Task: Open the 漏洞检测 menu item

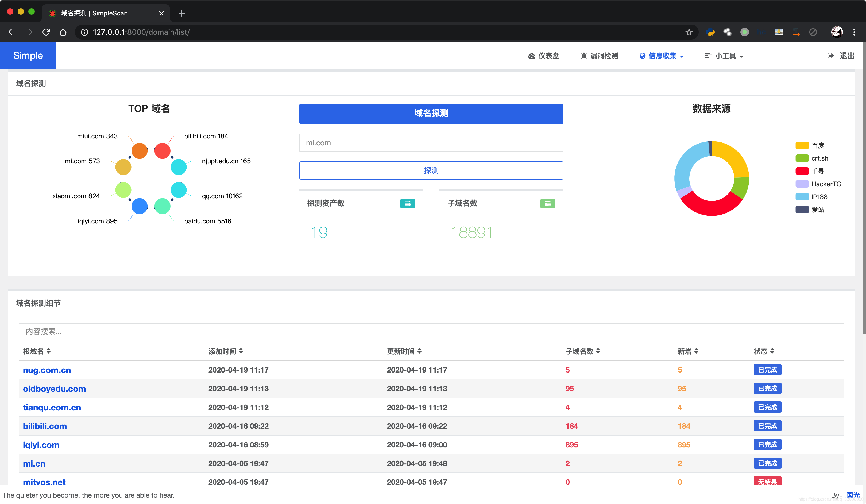Action: (x=599, y=56)
